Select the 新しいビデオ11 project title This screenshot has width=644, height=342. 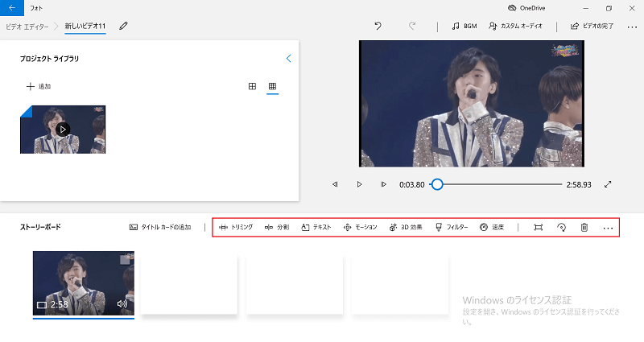tap(85, 26)
